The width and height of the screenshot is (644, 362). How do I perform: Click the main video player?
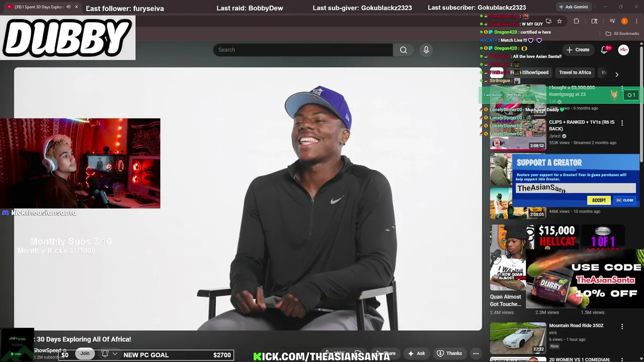point(248,199)
